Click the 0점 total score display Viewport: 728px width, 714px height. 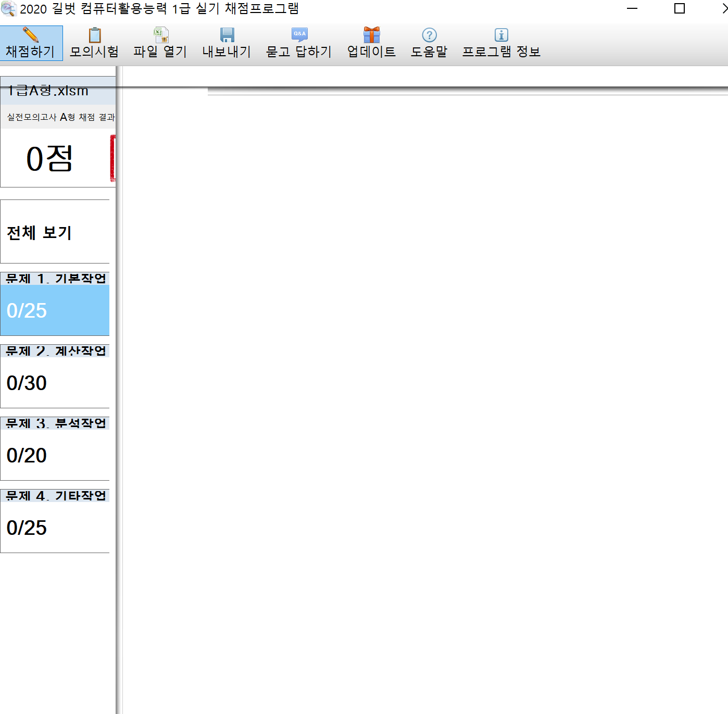coord(49,158)
